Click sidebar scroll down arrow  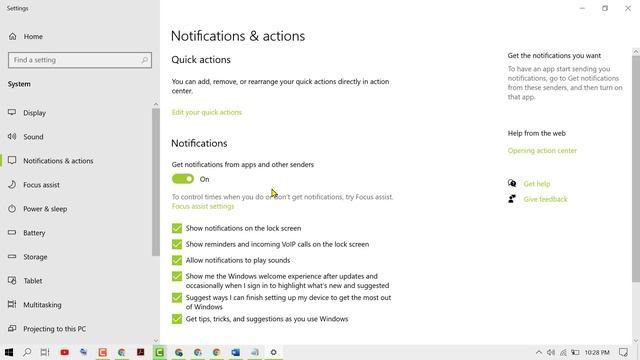coord(156,340)
